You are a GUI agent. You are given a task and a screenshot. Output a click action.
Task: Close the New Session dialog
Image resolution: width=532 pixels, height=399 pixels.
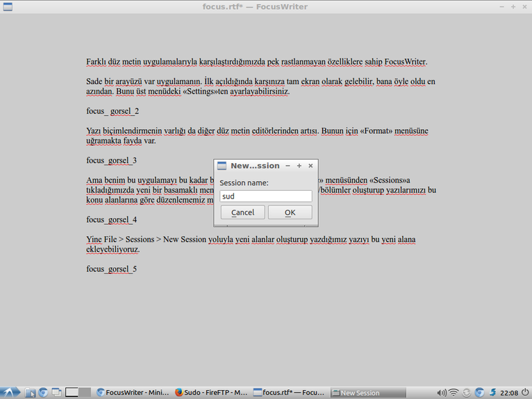point(310,166)
